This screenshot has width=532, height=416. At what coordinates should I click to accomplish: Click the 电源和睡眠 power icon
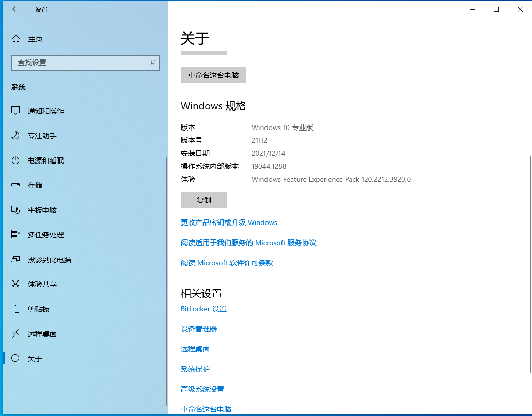15,161
